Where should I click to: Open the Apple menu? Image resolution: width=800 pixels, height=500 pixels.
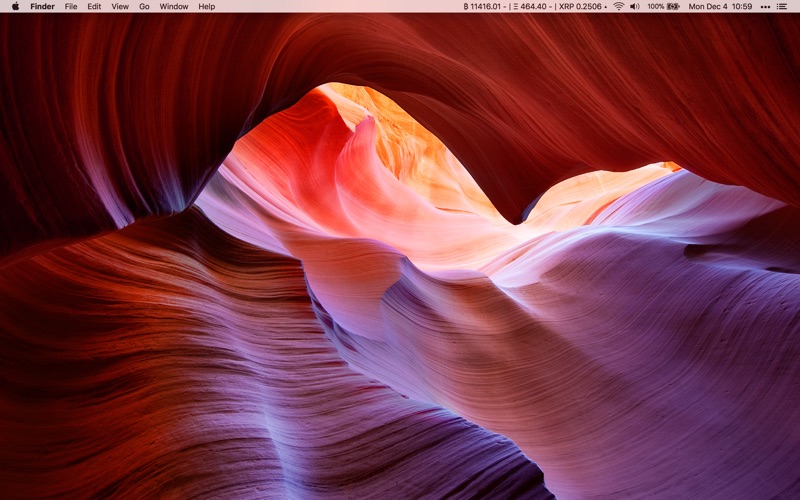pyautogui.click(x=15, y=6)
